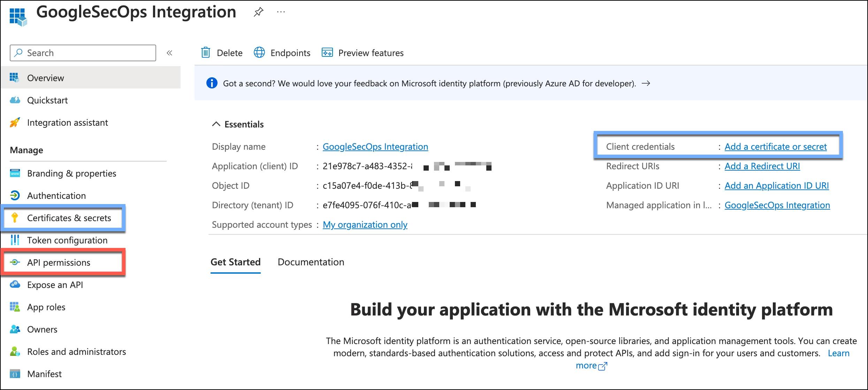868x390 pixels.
Task: Open Branding & properties
Action: (71, 173)
